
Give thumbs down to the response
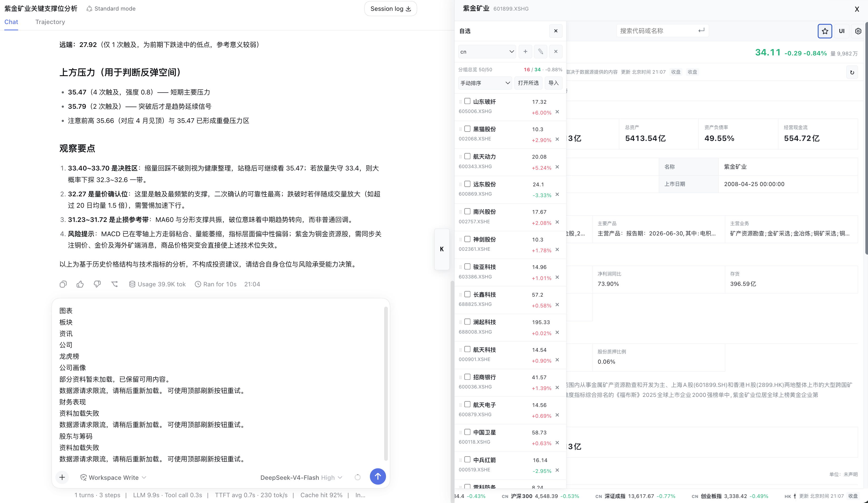97,284
